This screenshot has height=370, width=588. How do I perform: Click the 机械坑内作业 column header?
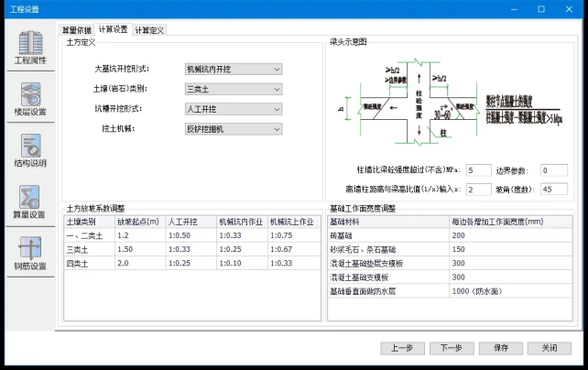pyautogui.click(x=242, y=222)
